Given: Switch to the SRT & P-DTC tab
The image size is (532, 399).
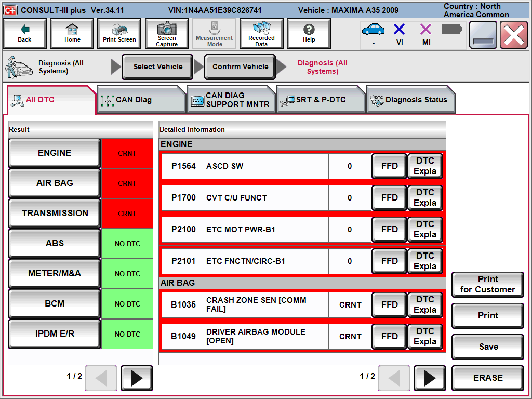Looking at the screenshot, I should click(321, 100).
